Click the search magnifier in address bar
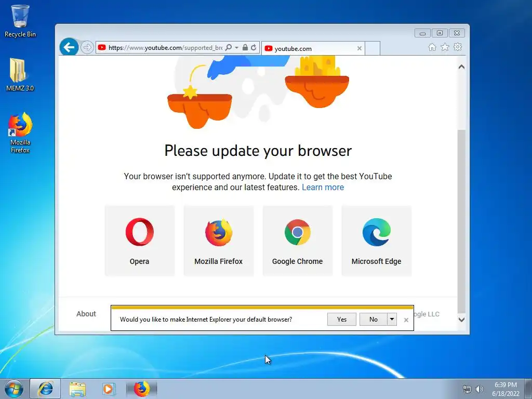Screen dimensions: 532x399 [x=229, y=47]
